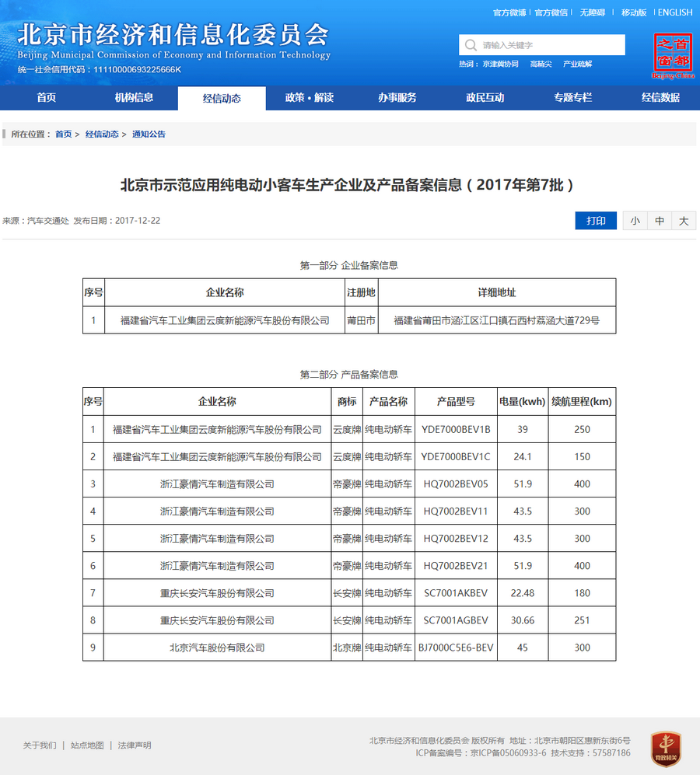Click the 第一部分 企业备案信息 heading
The width and height of the screenshot is (700, 775).
[x=348, y=265]
